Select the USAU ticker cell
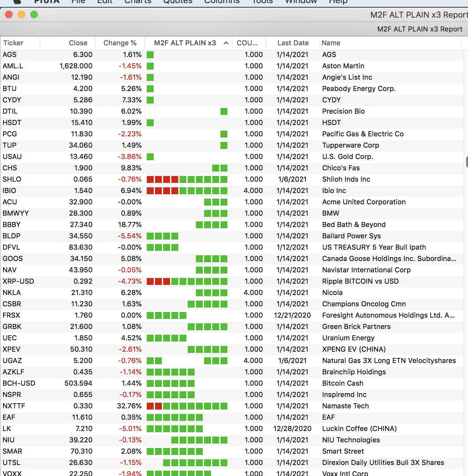The image size is (468, 476). [x=12, y=156]
